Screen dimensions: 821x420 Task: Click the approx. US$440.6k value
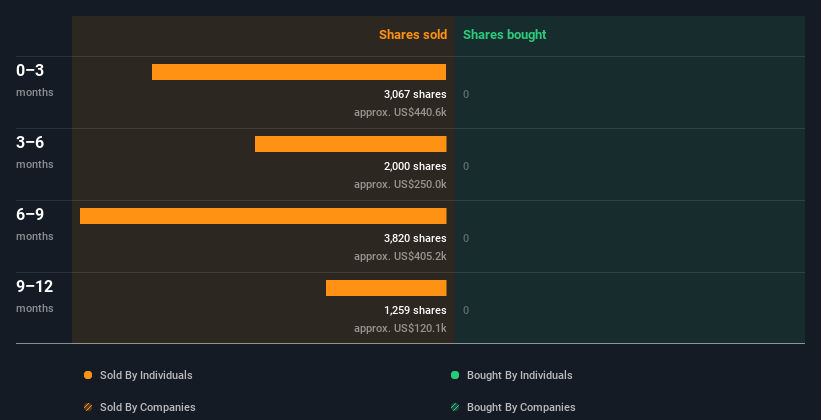click(400, 112)
